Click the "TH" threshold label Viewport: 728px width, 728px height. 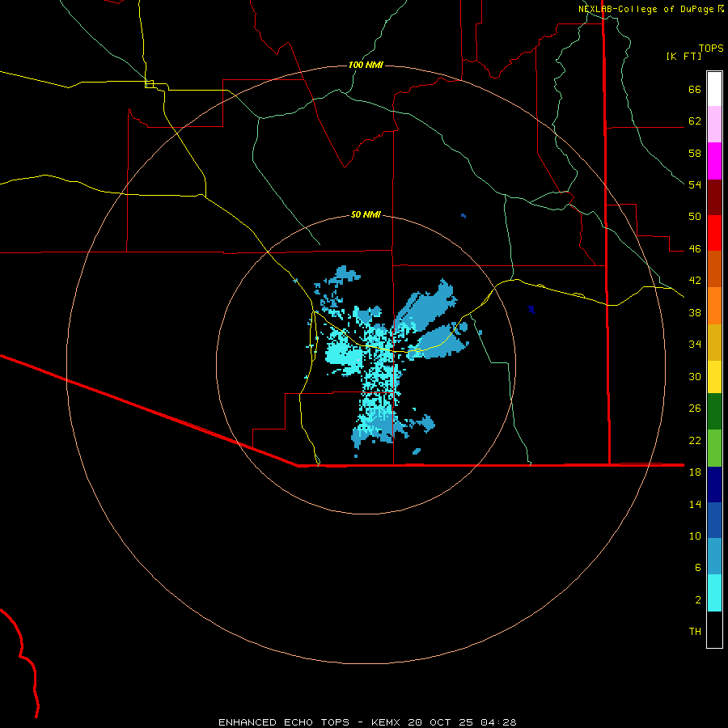coord(695,632)
